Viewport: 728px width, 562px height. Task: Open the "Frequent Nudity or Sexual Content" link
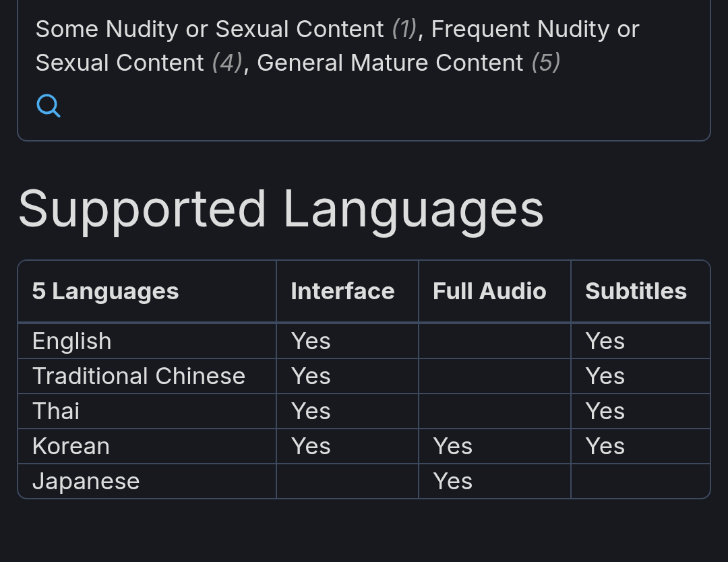click(535, 29)
